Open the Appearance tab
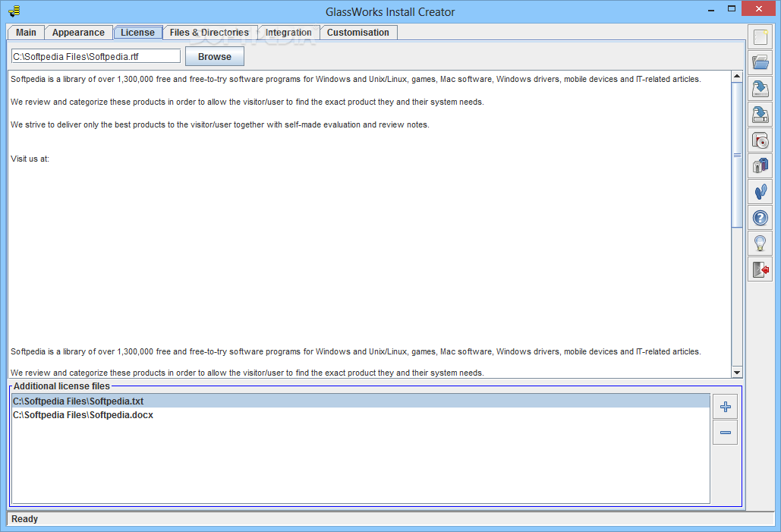The height and width of the screenshot is (532, 781). point(78,33)
